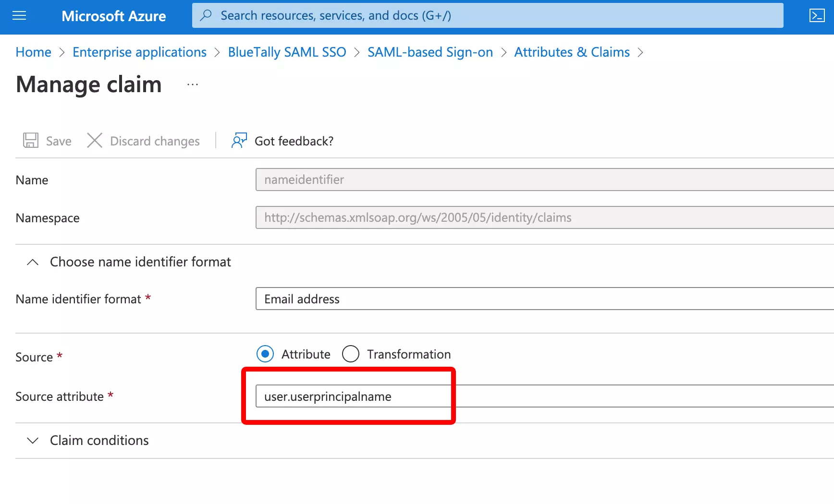Click the Manage claim page title
This screenshot has height=504, width=834.
coord(89,84)
